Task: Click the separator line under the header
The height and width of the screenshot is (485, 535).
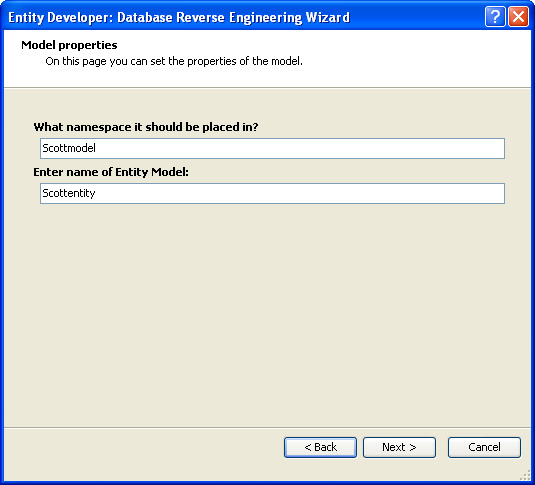Action: [268, 88]
